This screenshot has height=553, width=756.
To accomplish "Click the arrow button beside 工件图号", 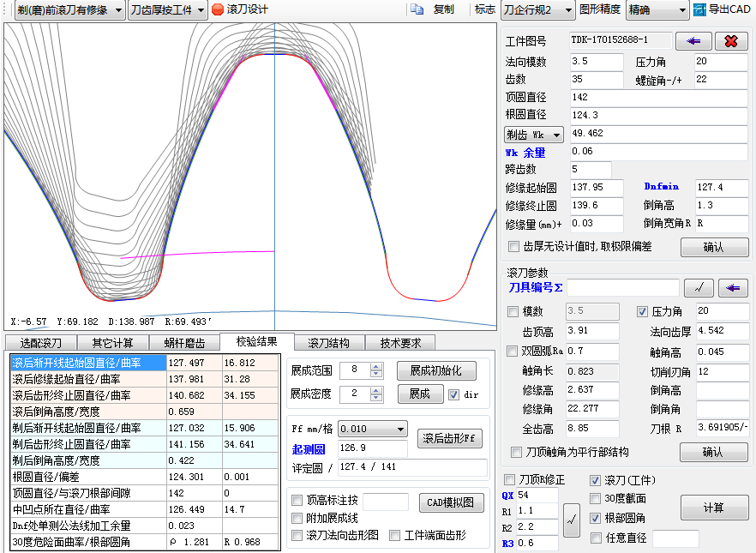I will [693, 41].
